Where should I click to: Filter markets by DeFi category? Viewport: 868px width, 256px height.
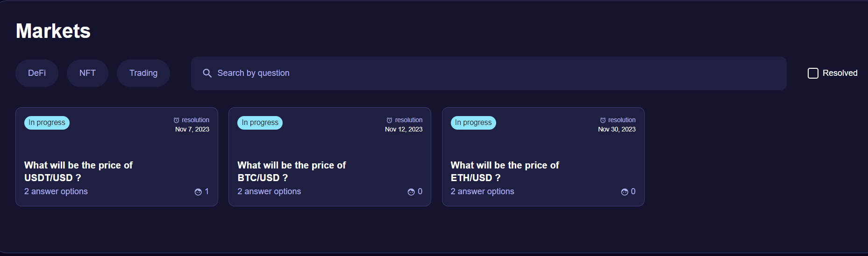pos(37,73)
